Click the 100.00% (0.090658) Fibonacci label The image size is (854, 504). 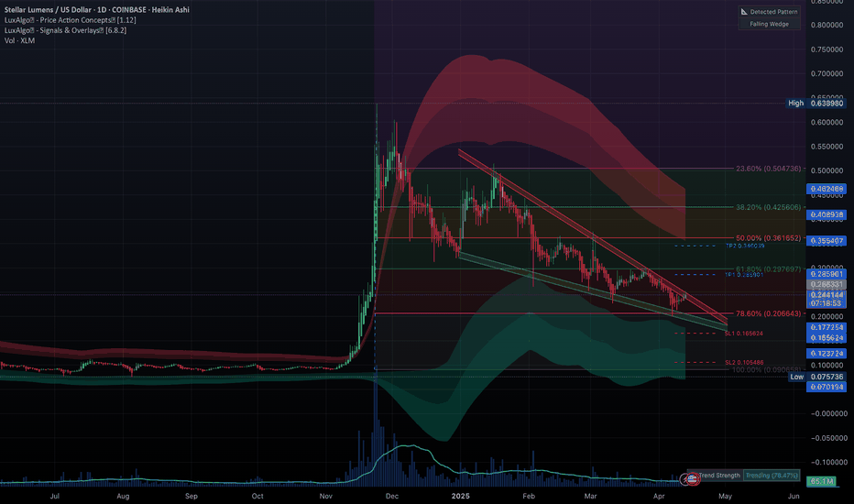769,370
